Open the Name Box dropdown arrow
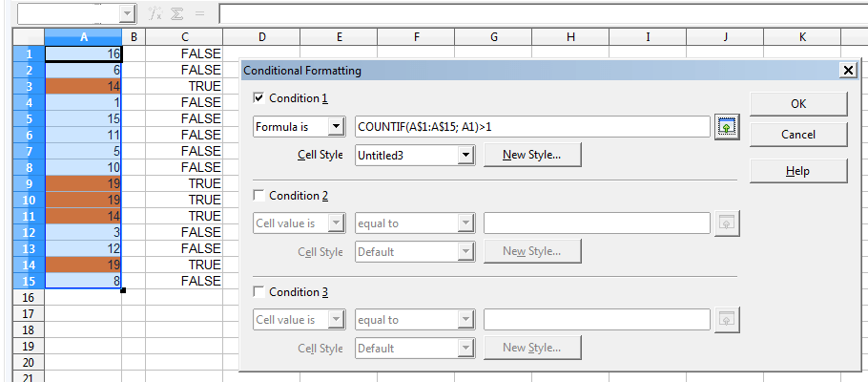Viewport: 868px width, 382px height. coord(128,14)
